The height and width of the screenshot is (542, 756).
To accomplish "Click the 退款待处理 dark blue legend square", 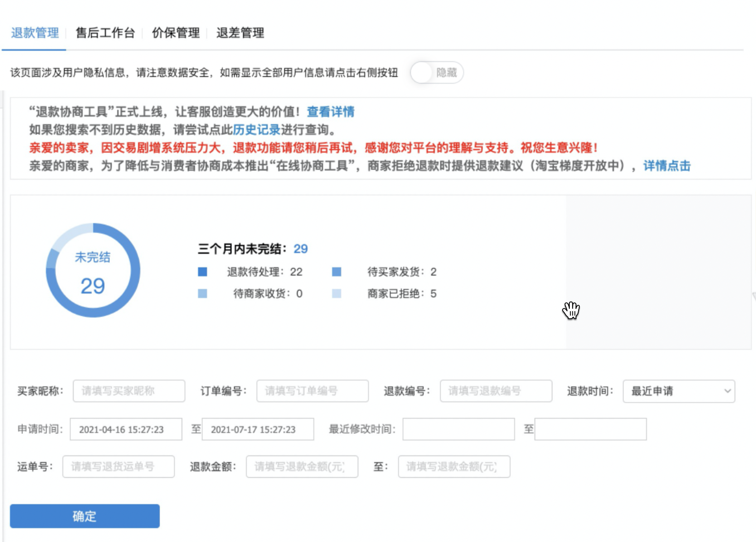I will pos(202,272).
